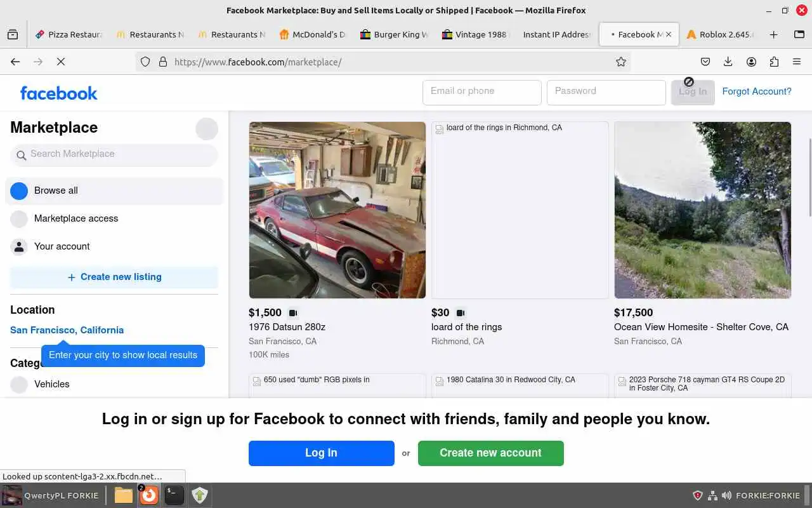This screenshot has width=812, height=508.
Task: Switch to the Burger King tab
Action: [393, 34]
